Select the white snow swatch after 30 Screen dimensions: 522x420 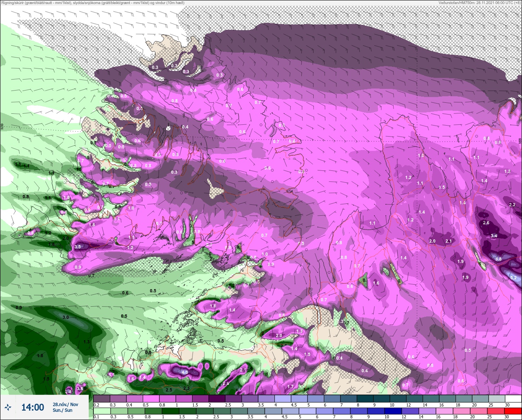(x=513, y=398)
